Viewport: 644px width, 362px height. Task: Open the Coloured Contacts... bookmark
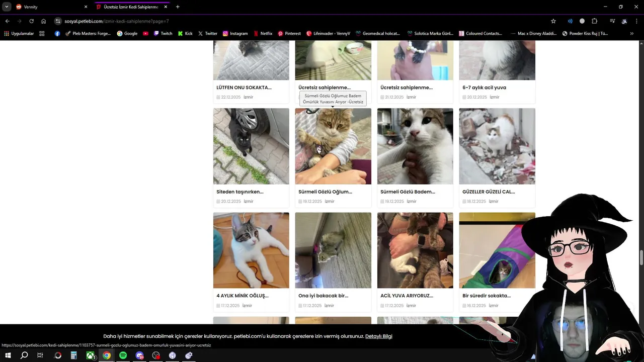480,34
